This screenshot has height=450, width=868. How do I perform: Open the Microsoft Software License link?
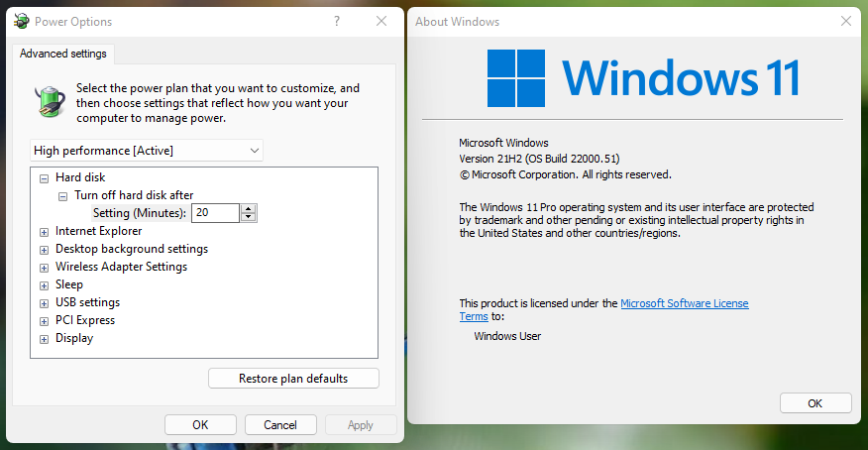click(685, 303)
